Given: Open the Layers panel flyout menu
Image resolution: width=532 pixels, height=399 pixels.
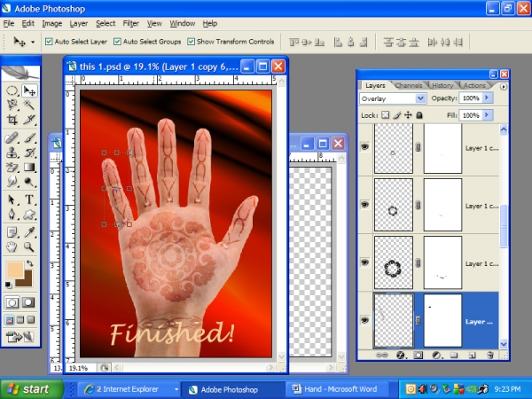Looking at the screenshot, I should coord(504,87).
